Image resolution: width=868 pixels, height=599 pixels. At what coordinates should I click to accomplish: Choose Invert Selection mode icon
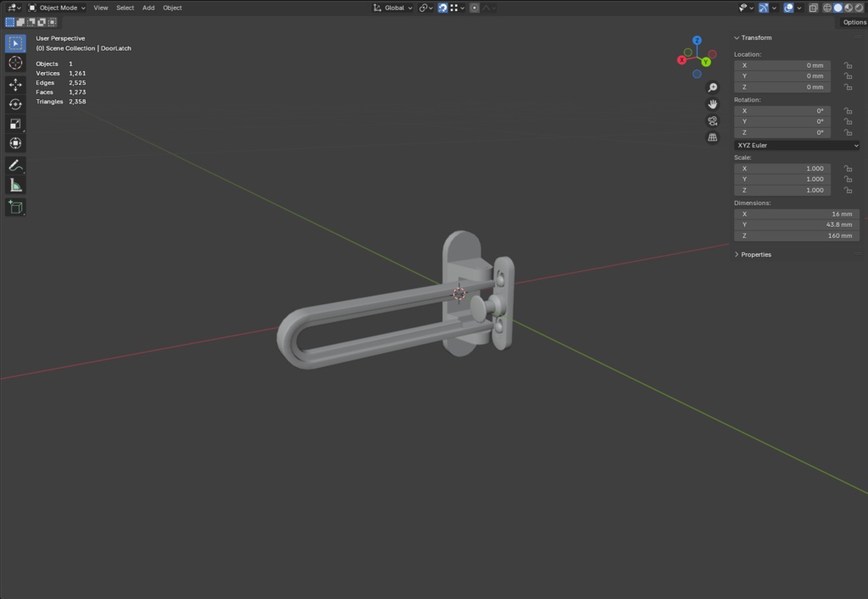click(x=42, y=22)
